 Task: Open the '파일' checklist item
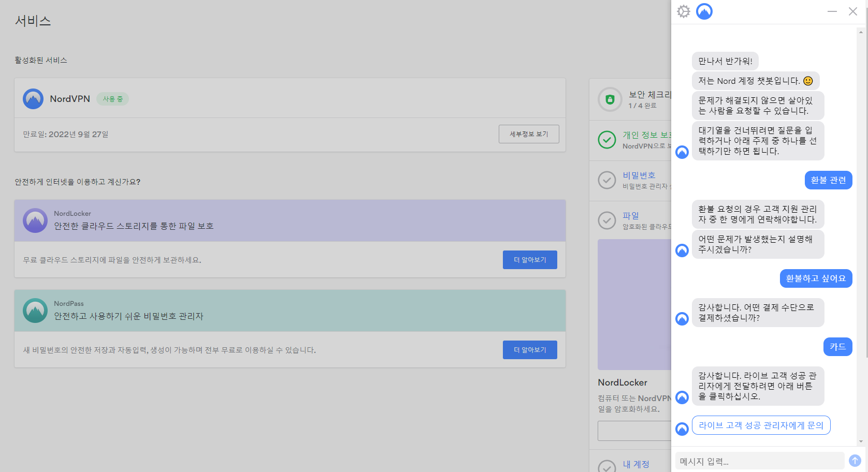[x=631, y=216]
